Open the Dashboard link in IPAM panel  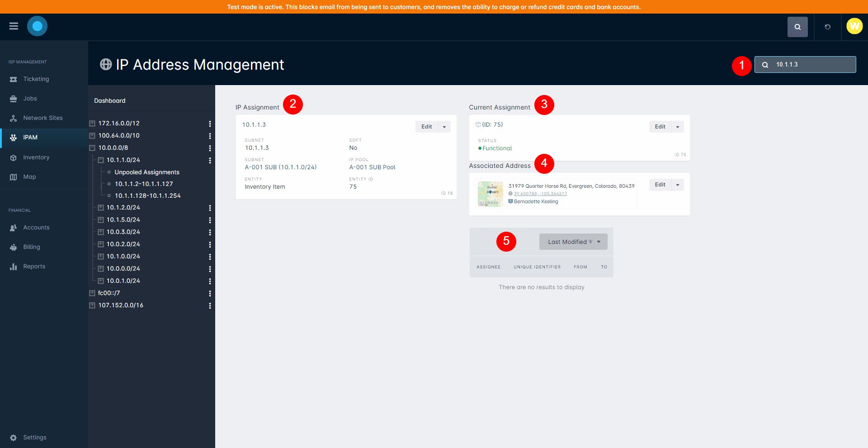pos(110,100)
